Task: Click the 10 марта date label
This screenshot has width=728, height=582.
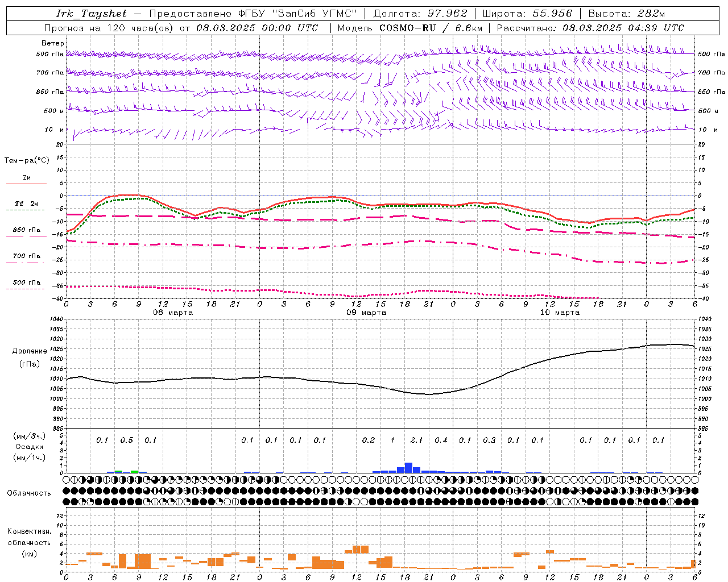Action: click(560, 313)
